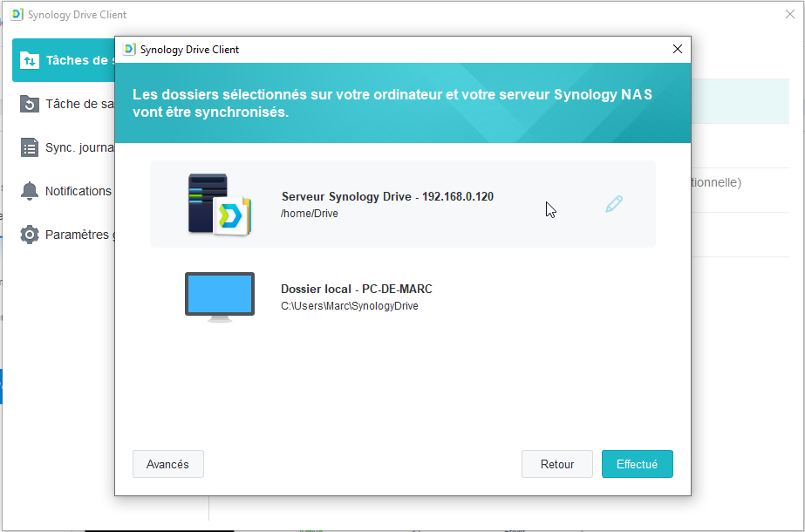Open the Paramètres sidebar item
The width and height of the screenshot is (805, 532).
pos(64,235)
